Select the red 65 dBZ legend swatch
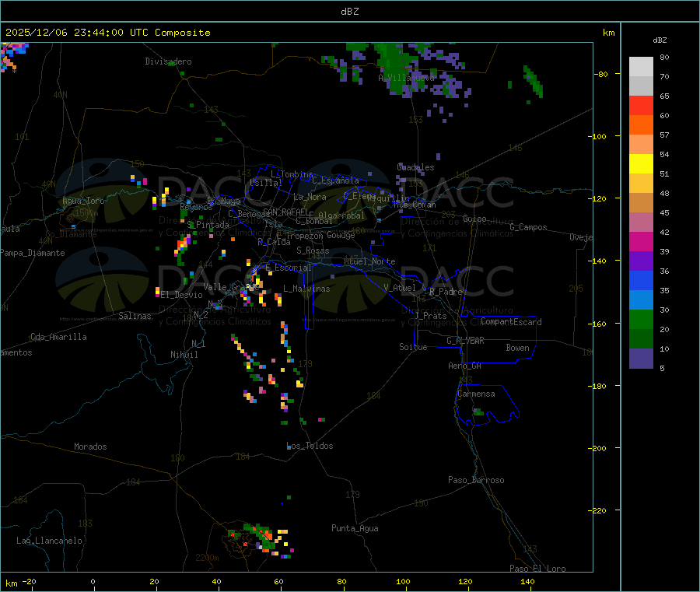The height and width of the screenshot is (592, 700). [x=641, y=106]
